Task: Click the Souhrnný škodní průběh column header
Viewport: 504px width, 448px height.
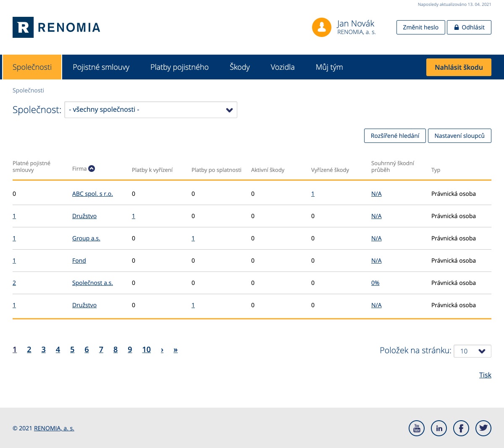Action: (393, 166)
